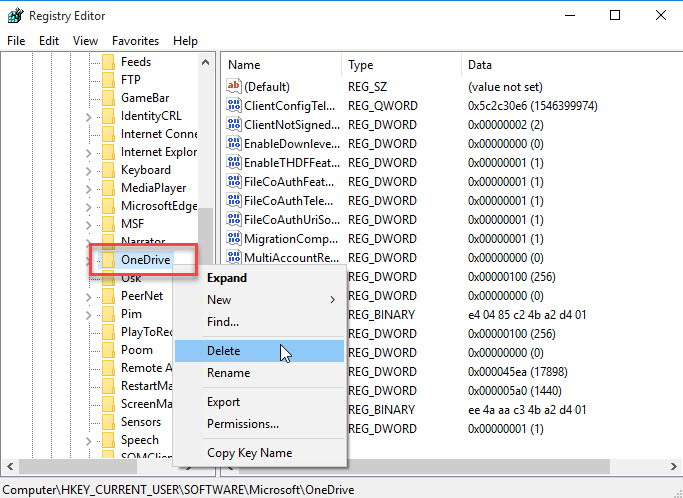Click the (Default) string value icon
The image size is (683, 498).
234,86
